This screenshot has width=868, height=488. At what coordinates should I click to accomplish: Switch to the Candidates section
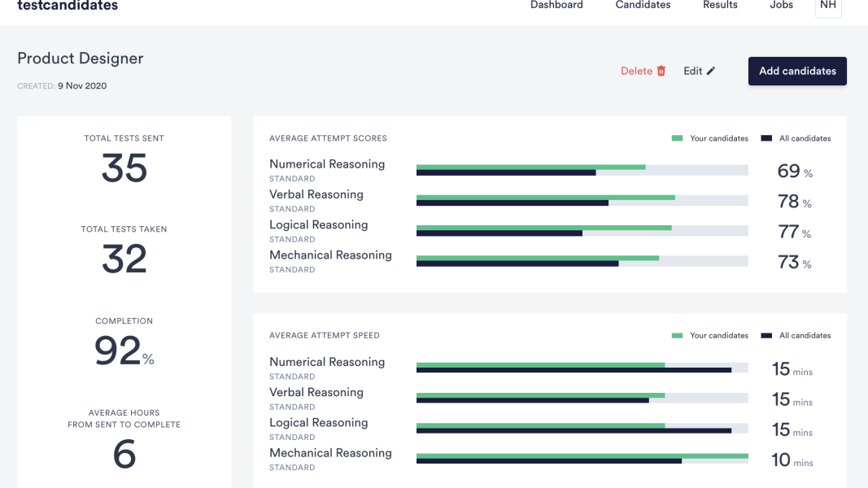point(643,5)
